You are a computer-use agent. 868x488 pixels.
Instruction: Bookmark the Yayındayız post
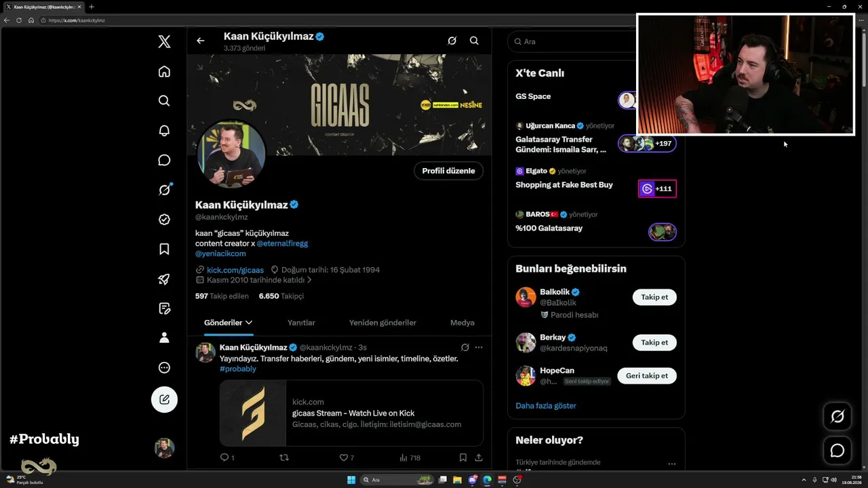click(462, 457)
